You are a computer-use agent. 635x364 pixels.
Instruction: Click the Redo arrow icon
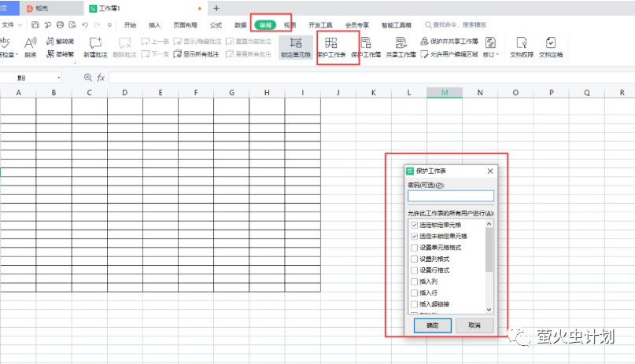pos(97,25)
